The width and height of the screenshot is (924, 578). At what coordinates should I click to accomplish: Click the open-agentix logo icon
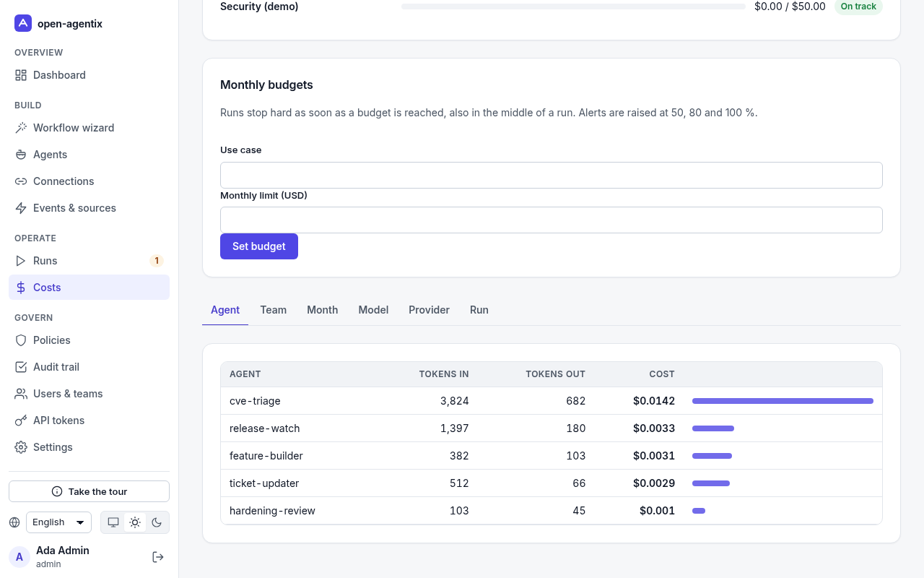pos(23,23)
